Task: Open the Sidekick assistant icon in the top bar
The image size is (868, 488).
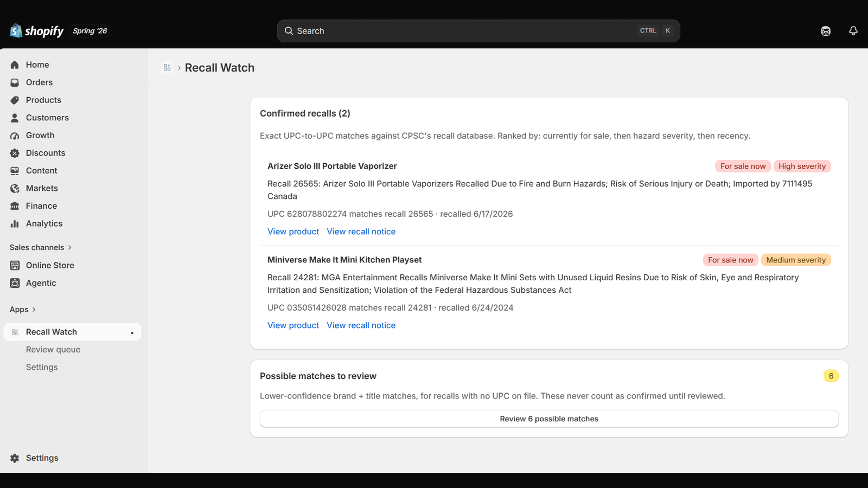Action: pos(826,31)
